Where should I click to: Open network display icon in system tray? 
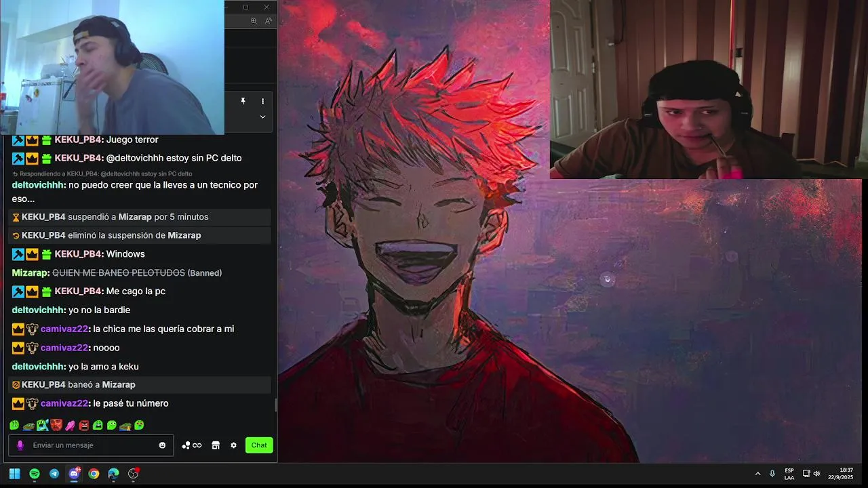pos(806,474)
